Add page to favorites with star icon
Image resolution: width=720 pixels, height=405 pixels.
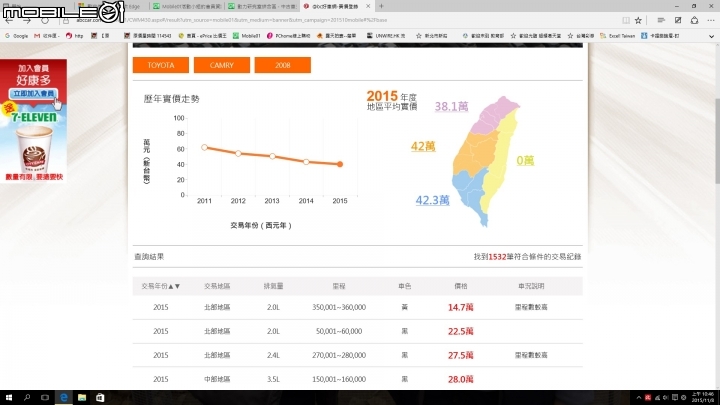pyautogui.click(x=638, y=20)
